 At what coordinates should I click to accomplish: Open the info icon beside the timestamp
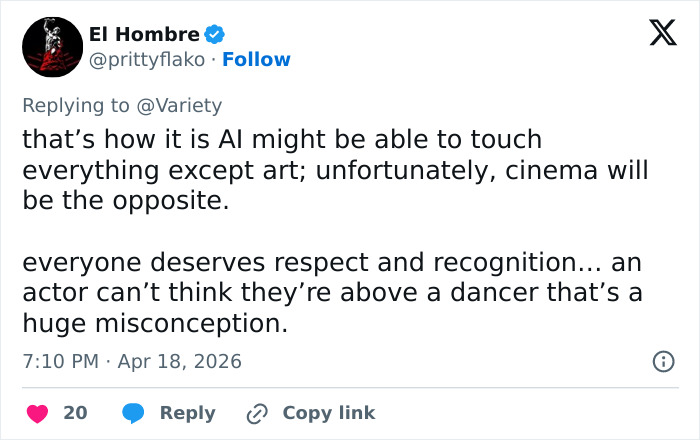[x=662, y=361]
